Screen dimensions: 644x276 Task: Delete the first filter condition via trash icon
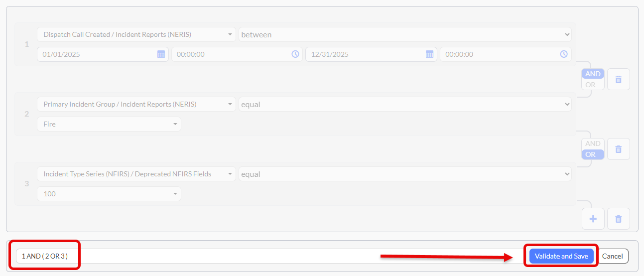618,79
